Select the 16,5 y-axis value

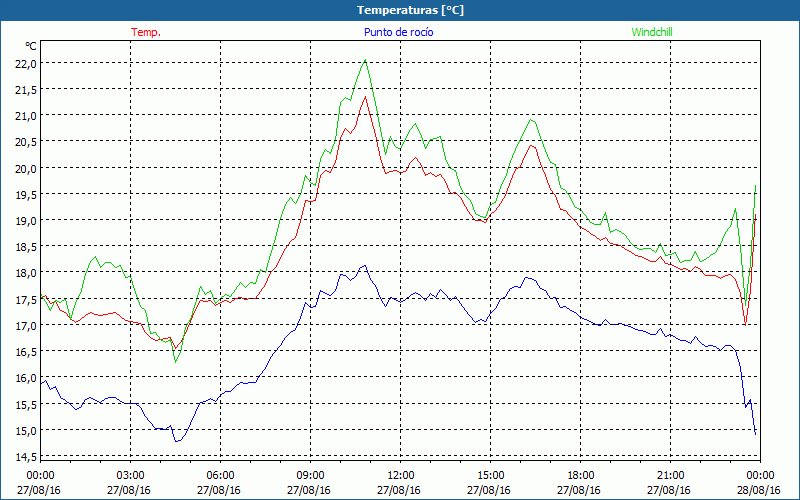[26, 352]
